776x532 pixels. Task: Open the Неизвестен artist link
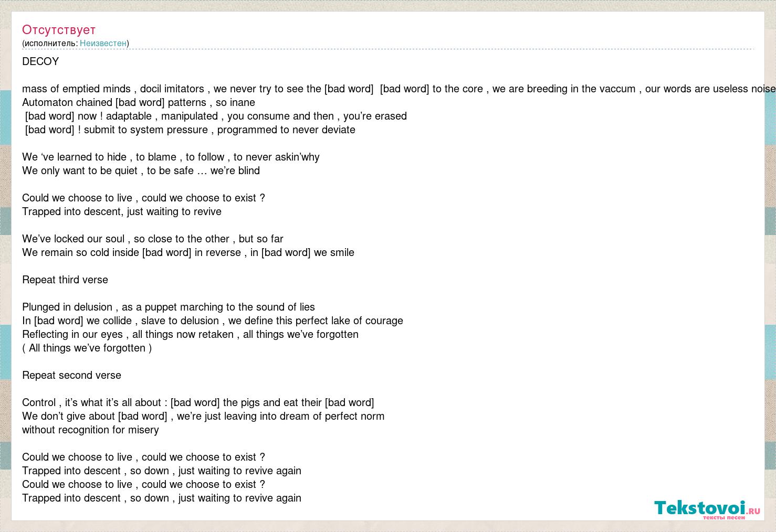[103, 44]
